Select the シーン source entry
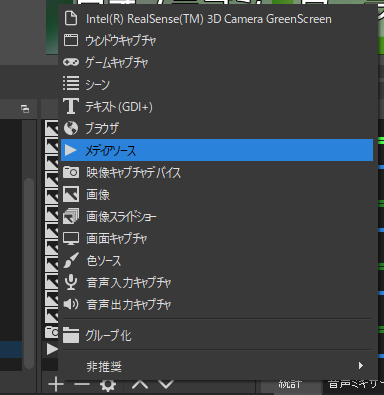This screenshot has height=395, width=384. [x=217, y=84]
